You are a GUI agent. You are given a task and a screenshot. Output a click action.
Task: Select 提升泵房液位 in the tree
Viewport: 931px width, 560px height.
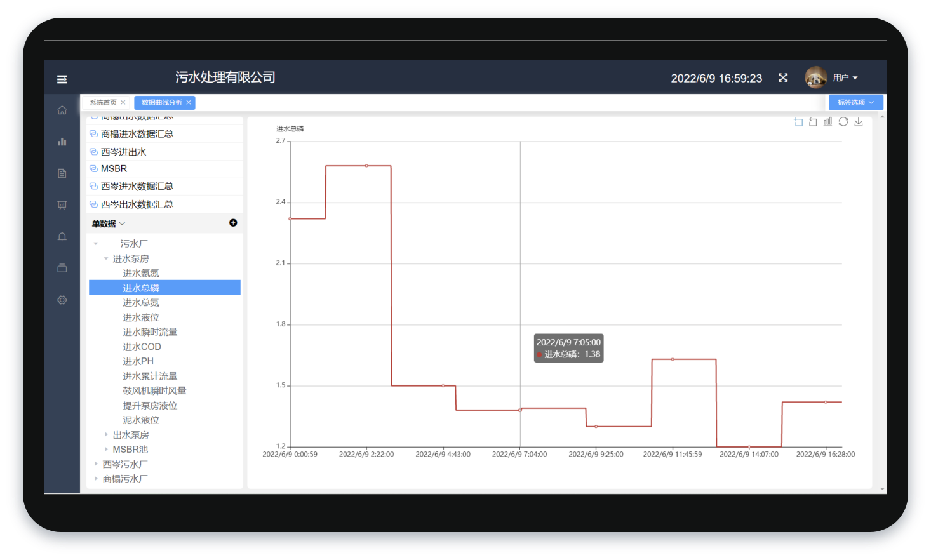click(150, 405)
